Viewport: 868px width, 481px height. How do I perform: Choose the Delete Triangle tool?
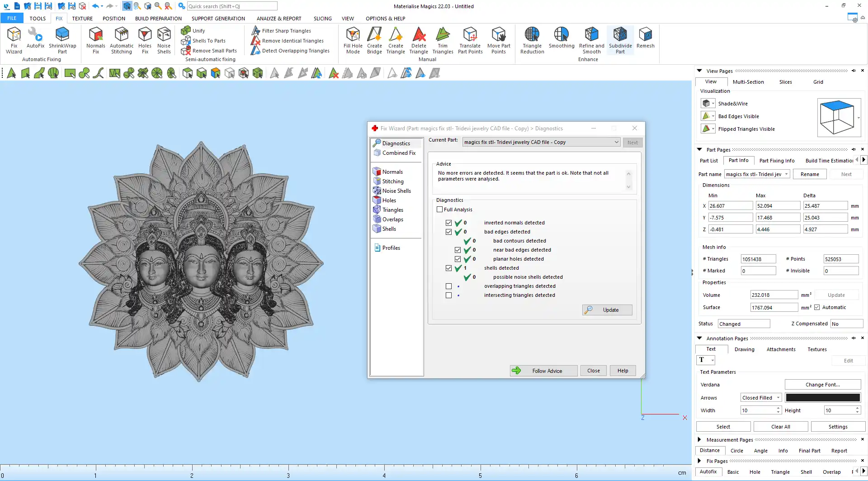(x=419, y=40)
